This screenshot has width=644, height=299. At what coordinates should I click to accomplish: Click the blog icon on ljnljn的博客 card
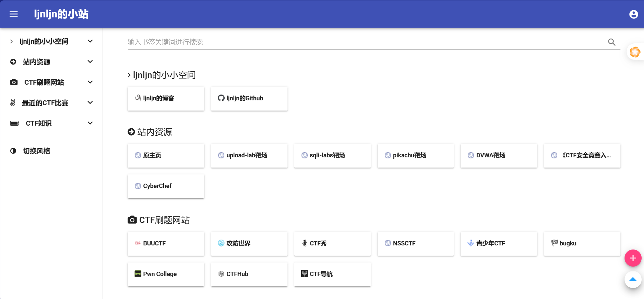tap(138, 98)
